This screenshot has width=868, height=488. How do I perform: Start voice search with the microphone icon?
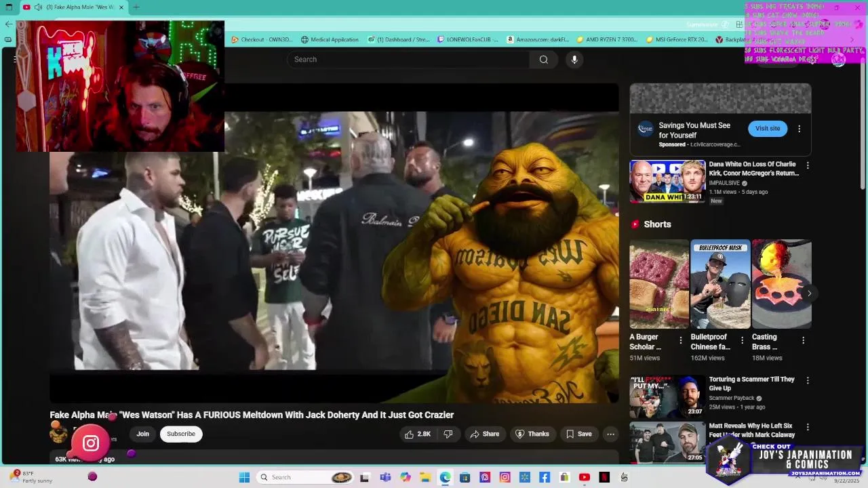574,60
